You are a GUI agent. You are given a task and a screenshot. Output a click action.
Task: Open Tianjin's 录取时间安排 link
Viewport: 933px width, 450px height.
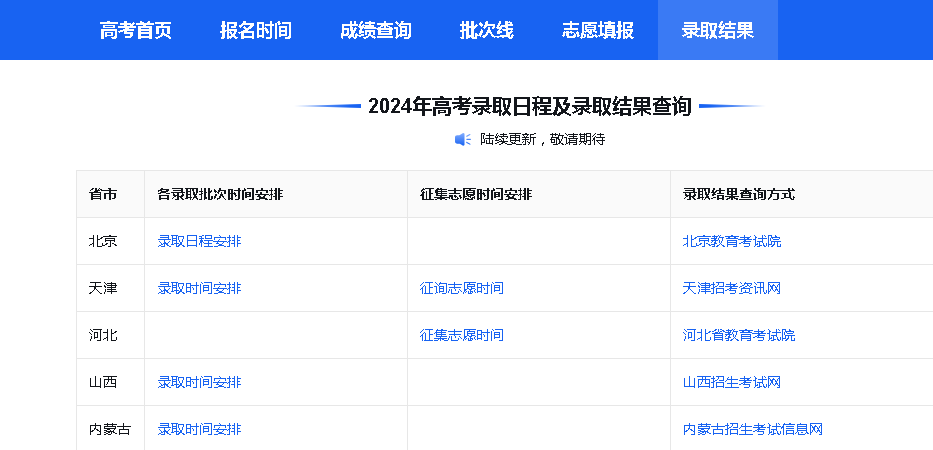[x=199, y=288]
